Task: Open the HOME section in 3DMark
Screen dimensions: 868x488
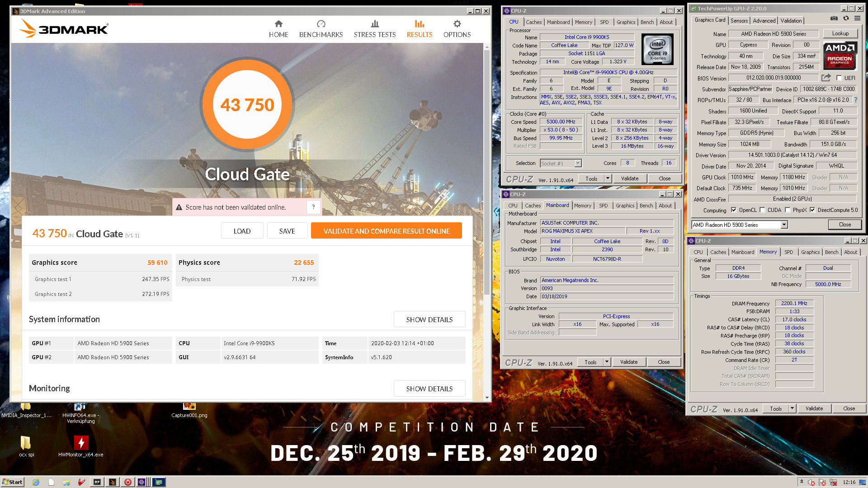Action: pos(278,29)
